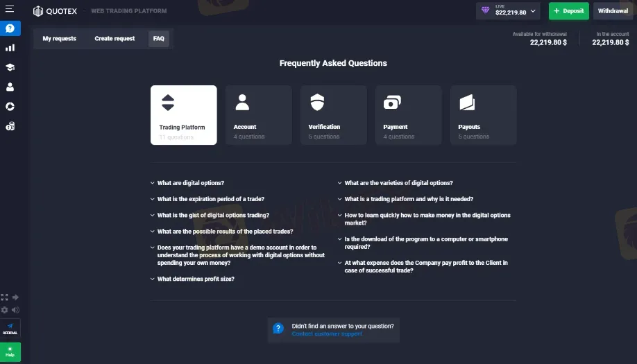Viewport: 637px width, 364px height.
Task: Toggle the sound speaker icon
Action: click(15, 310)
